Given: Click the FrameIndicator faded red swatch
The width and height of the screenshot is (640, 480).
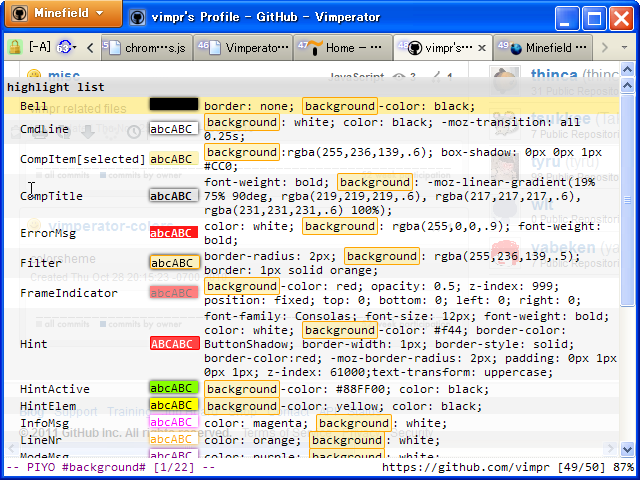Looking at the screenshot, I should 174,293.
